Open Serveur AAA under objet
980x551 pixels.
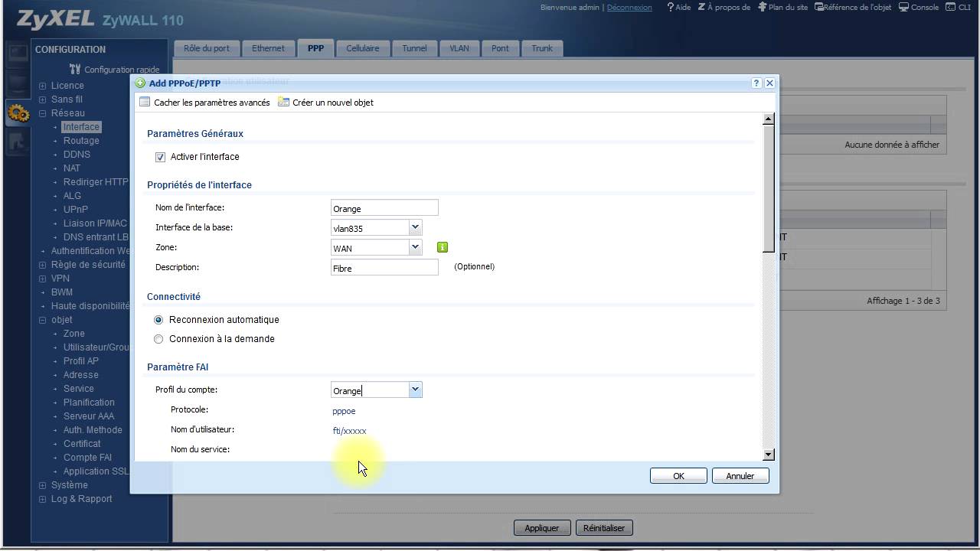click(x=89, y=416)
